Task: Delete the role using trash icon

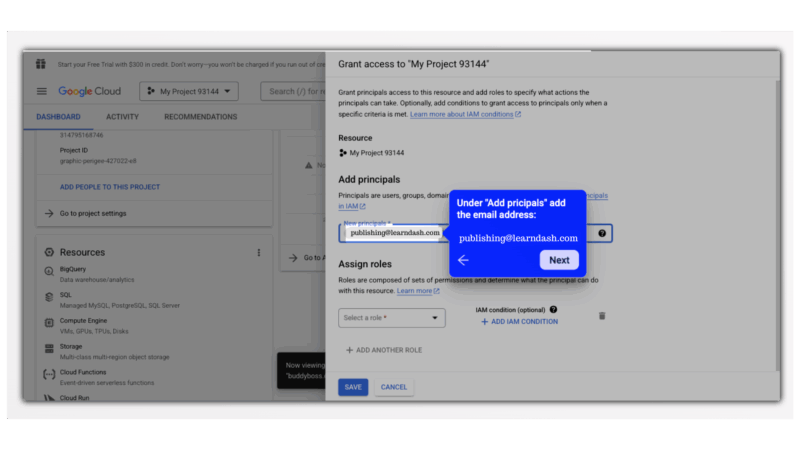Action: (602, 316)
